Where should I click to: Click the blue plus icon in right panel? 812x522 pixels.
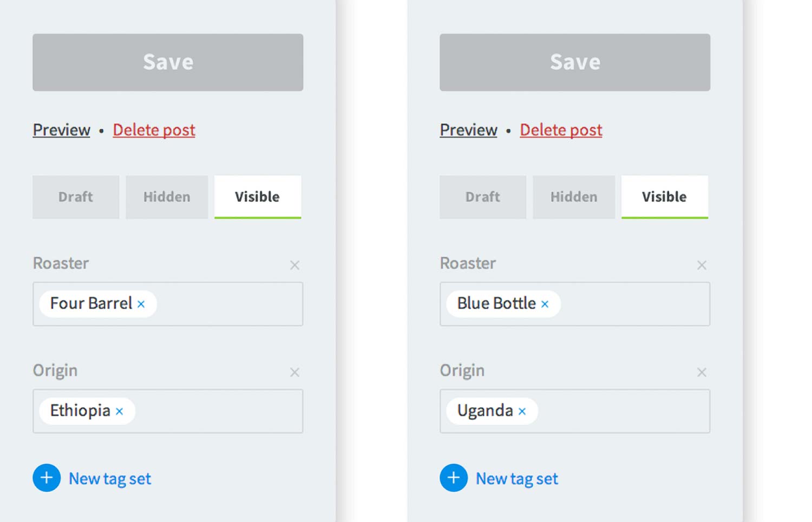454,478
